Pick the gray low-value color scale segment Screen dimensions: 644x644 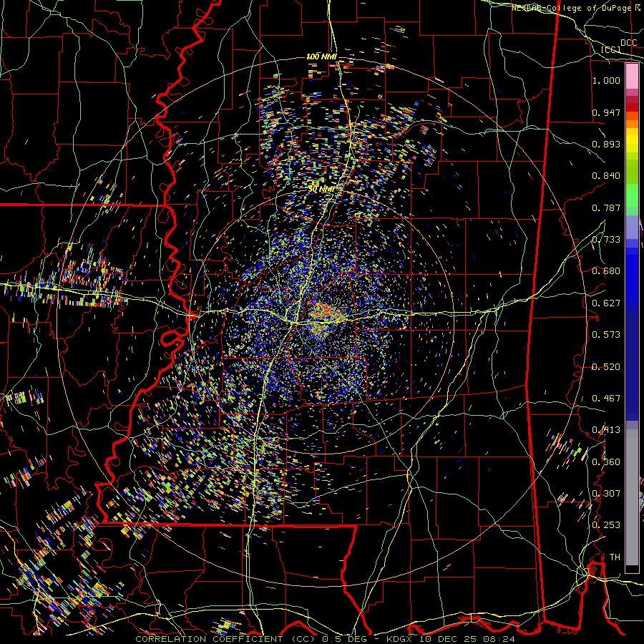(x=632, y=497)
